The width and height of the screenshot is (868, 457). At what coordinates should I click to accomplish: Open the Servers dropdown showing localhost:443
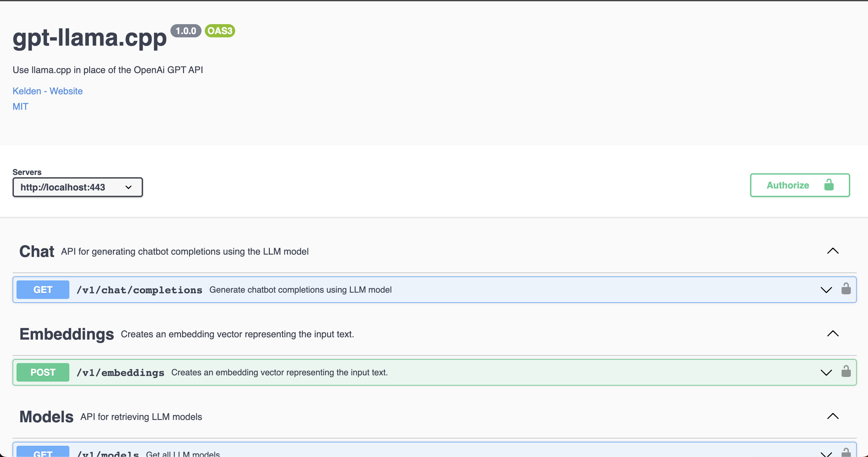78,187
